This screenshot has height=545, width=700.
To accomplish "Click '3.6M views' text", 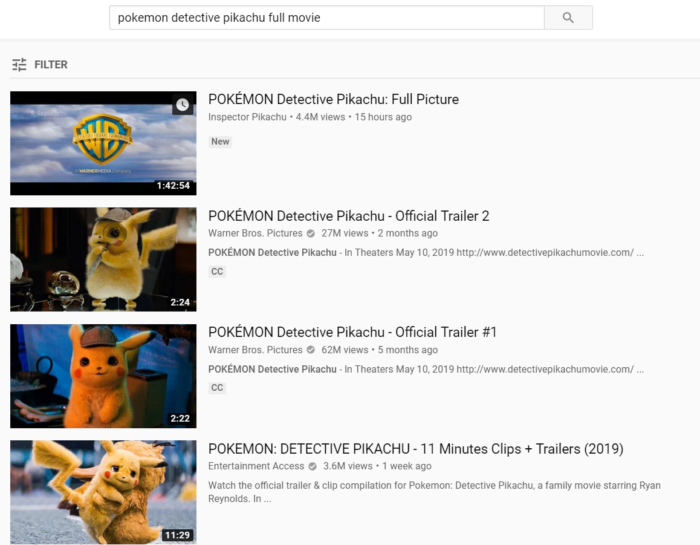I will 348,466.
